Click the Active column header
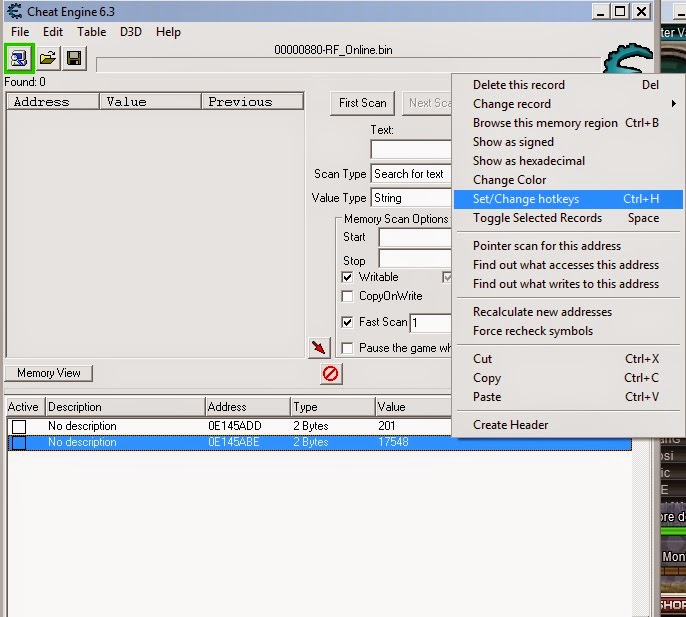The width and height of the screenshot is (686, 617). (25, 407)
